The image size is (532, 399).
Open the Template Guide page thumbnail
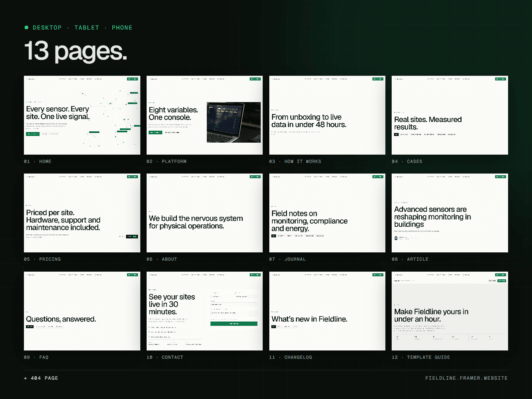point(450,311)
